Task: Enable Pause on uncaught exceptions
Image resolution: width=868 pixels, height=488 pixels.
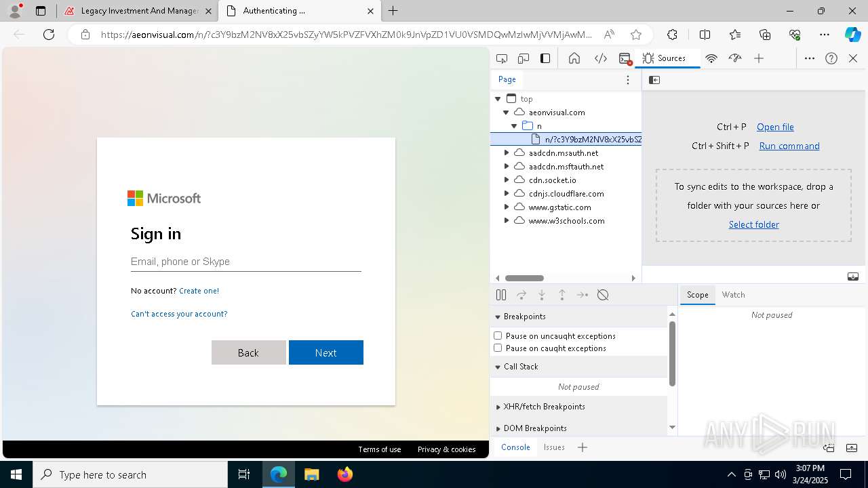Action: pyautogui.click(x=498, y=335)
